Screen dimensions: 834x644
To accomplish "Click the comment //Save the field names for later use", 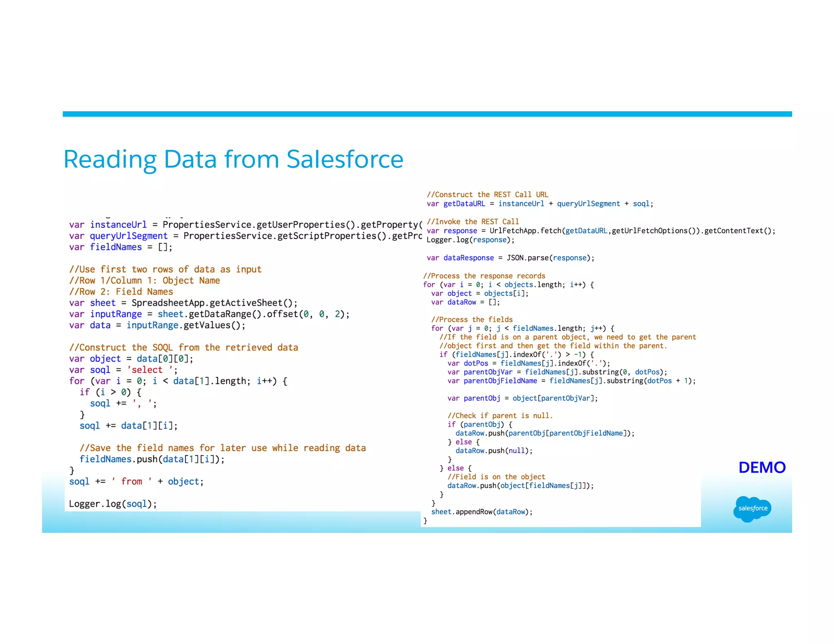I will point(223,448).
